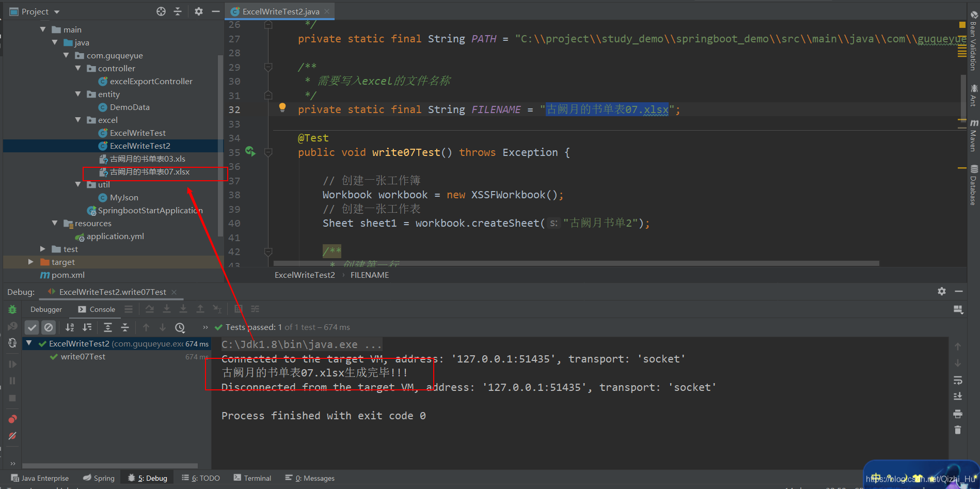Viewport: 980px width, 489px height.
Task: Select excelExportController in project tree
Action: pos(145,82)
